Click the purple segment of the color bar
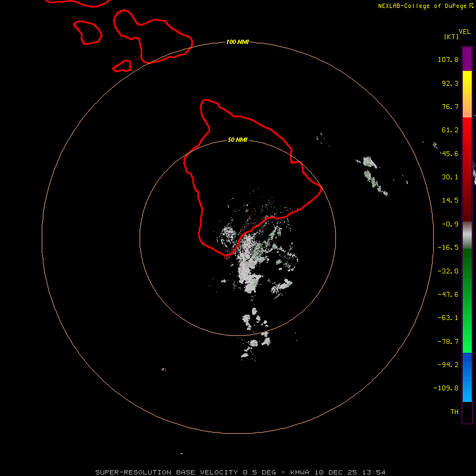The width and height of the screenshot is (476, 476). click(467, 59)
